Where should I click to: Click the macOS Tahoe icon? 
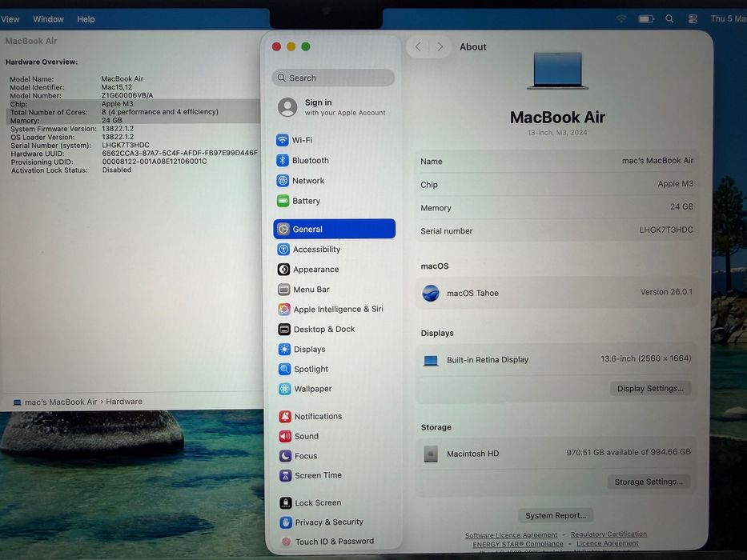pyautogui.click(x=431, y=293)
